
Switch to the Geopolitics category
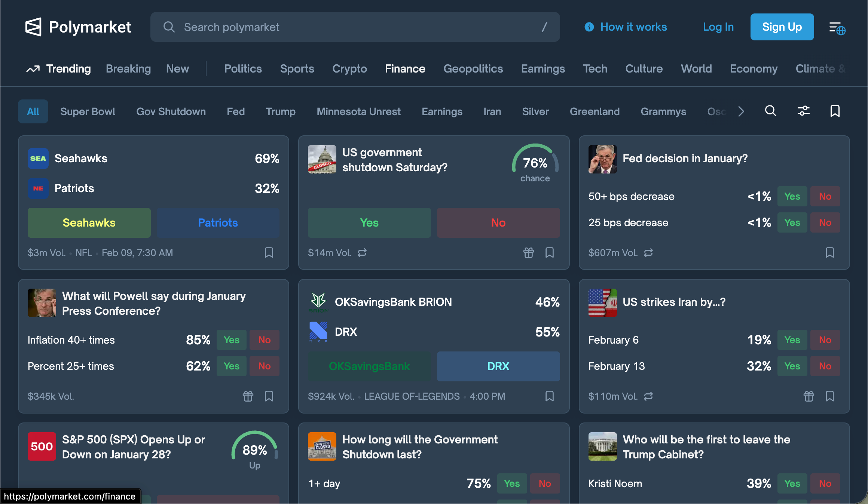473,69
